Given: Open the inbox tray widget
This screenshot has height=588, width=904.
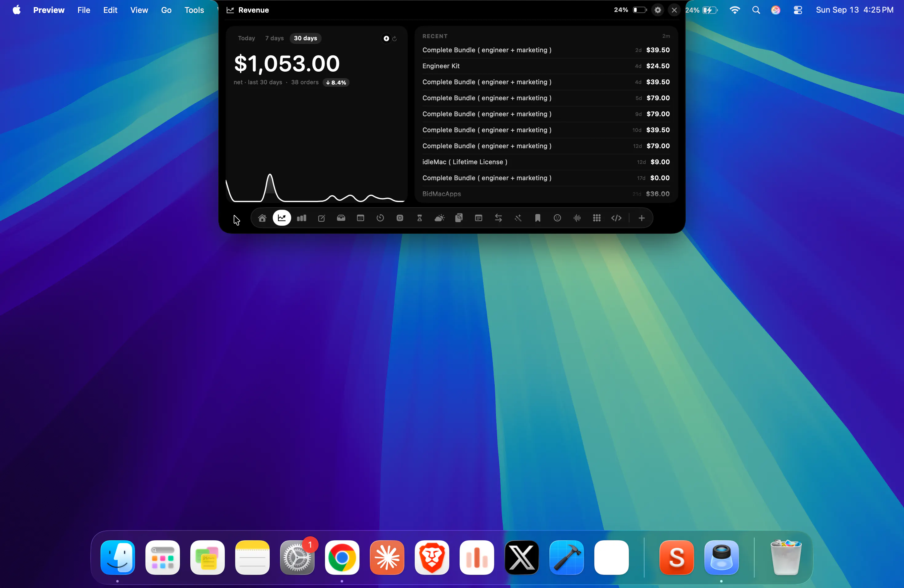Looking at the screenshot, I should pos(341,218).
